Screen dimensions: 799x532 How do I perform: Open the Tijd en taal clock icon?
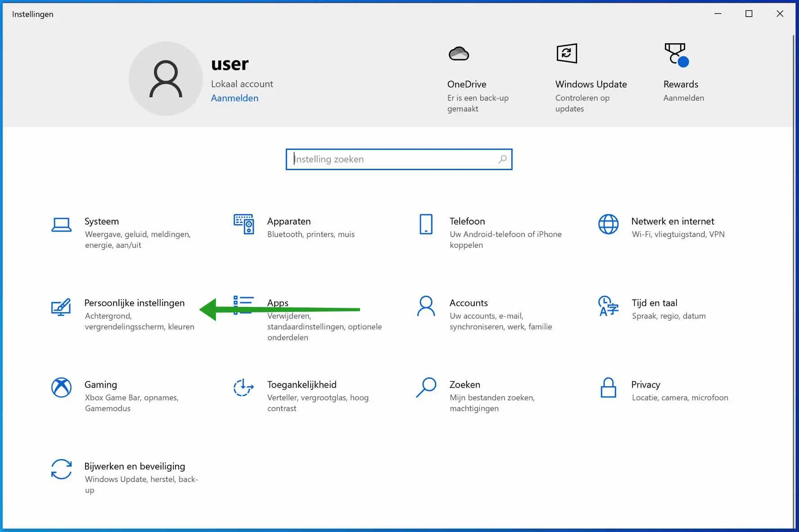[608, 306]
